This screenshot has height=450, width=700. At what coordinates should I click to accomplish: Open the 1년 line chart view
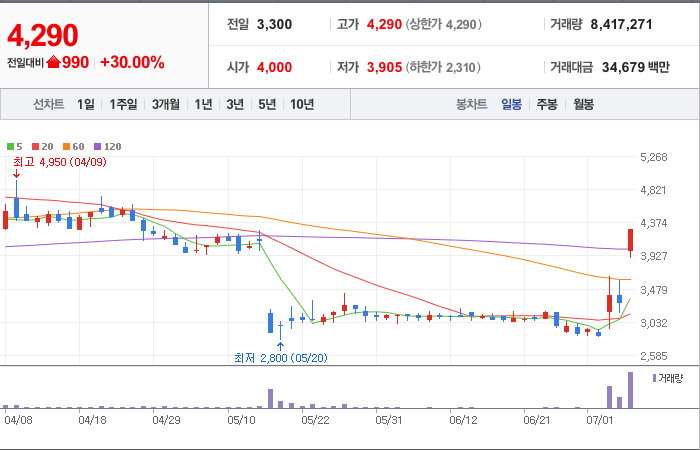[203, 104]
